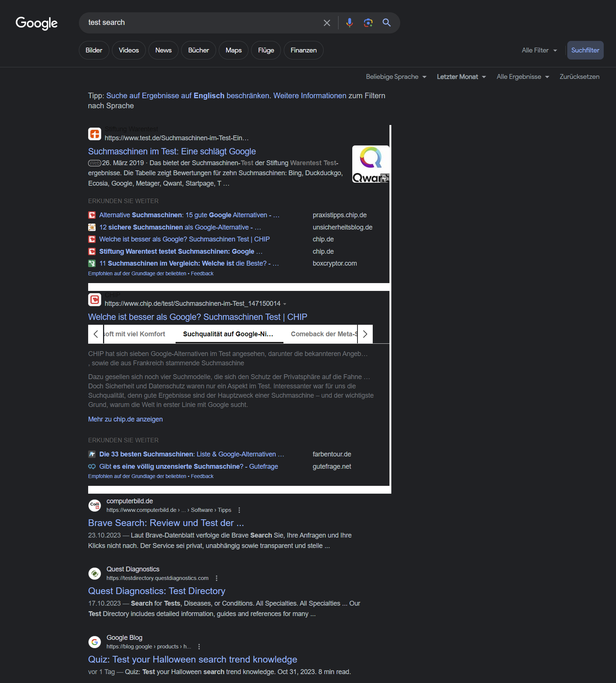Open three-dot menu for Quest Diagnostics result
616x683 pixels.
coord(216,578)
